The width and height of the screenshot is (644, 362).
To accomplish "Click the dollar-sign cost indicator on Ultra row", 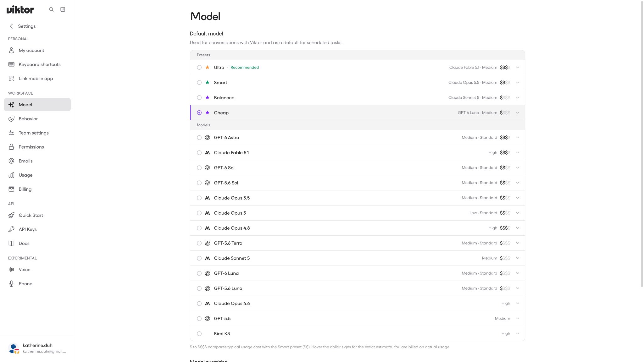I will (x=505, y=67).
